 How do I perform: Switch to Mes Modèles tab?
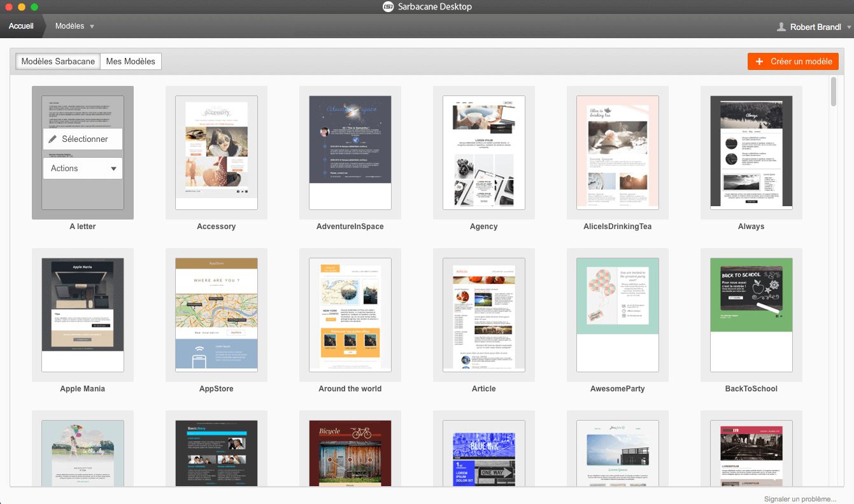[x=131, y=62]
